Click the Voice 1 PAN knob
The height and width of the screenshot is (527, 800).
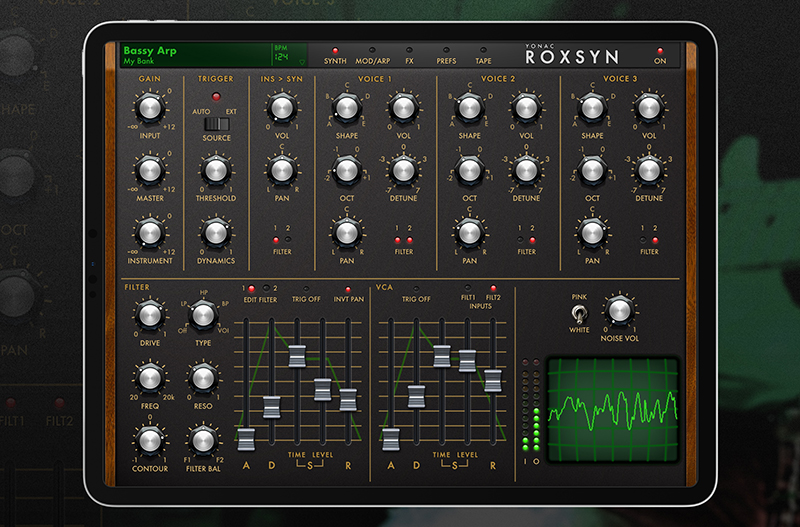click(346, 233)
